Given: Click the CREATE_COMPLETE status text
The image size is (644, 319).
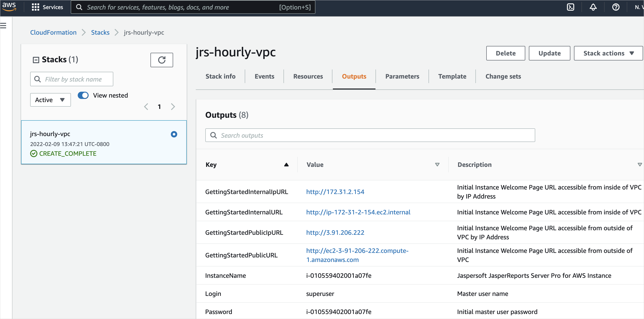Looking at the screenshot, I should [68, 154].
